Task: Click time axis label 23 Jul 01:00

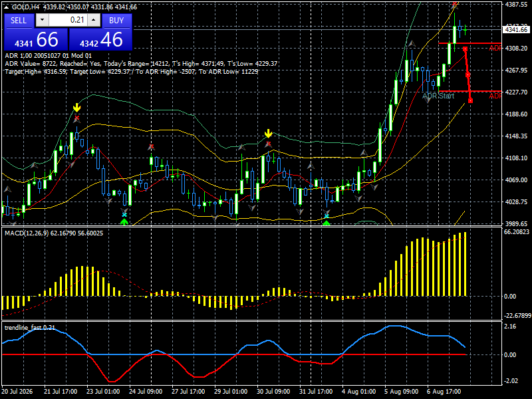Action: click(103, 392)
